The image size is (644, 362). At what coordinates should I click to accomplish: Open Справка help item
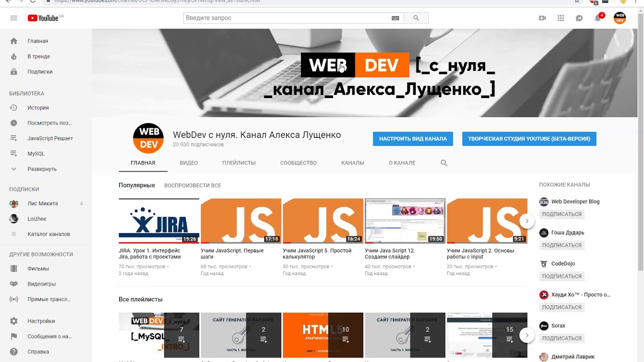[46, 352]
